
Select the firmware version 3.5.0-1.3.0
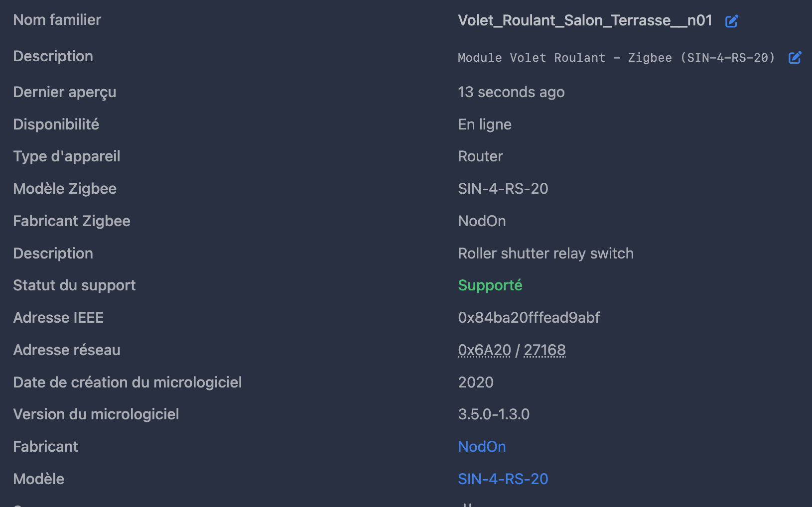(x=494, y=414)
